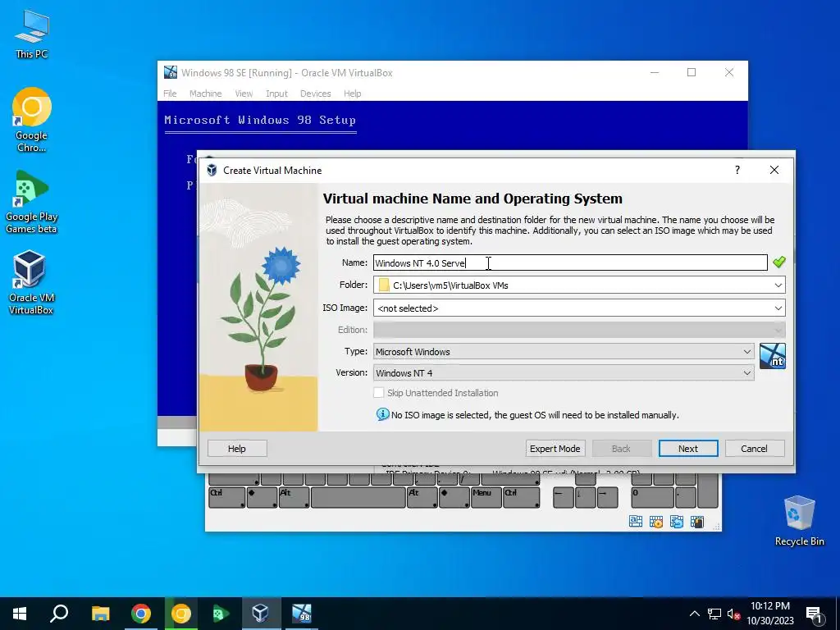Click the green valid-name checkmark icon

pos(779,262)
